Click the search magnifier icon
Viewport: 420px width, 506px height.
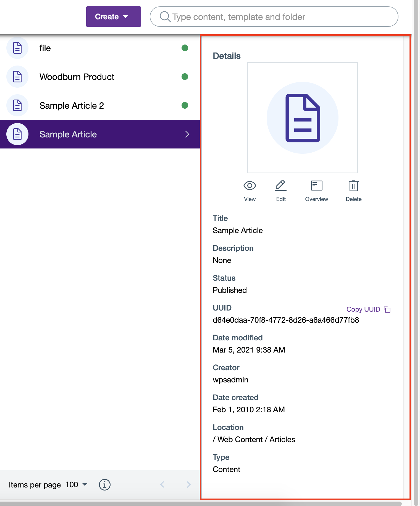165,17
